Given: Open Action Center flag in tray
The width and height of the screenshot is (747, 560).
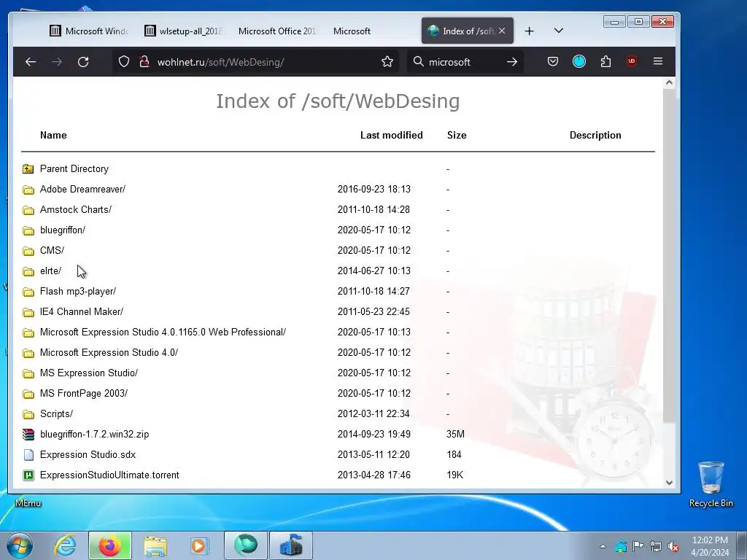Looking at the screenshot, I should (x=638, y=546).
